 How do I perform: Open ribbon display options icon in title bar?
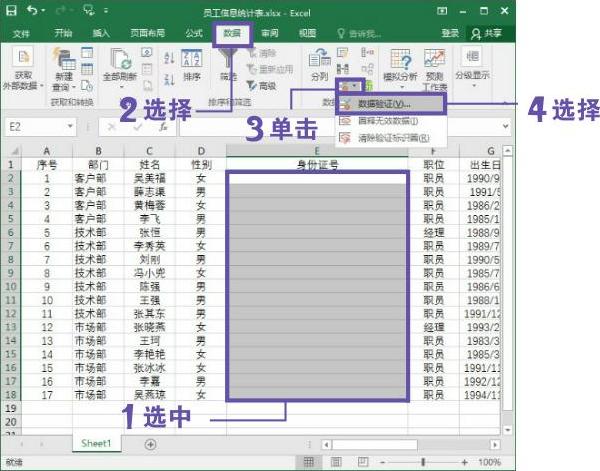[442, 11]
